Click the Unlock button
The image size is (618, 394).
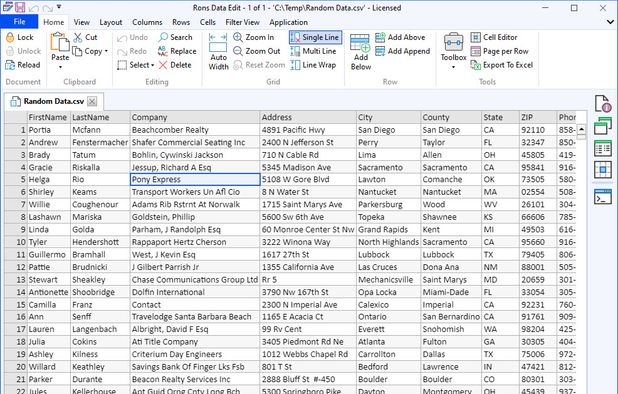(23, 51)
